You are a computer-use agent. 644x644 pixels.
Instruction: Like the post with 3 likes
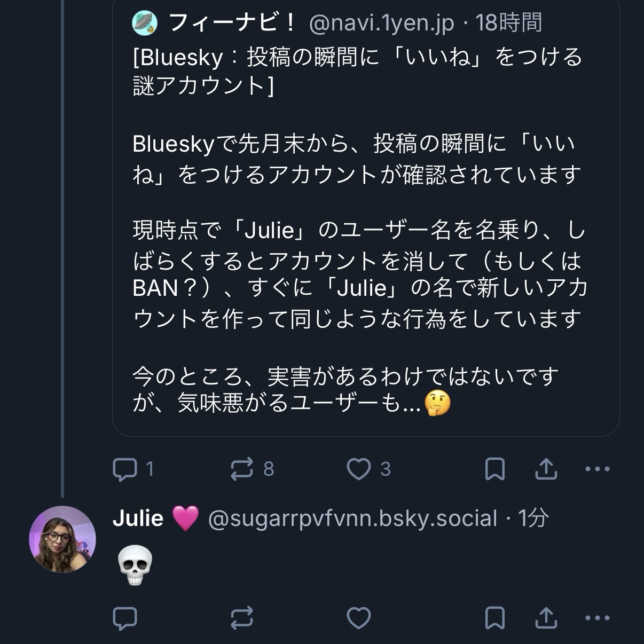coord(359,469)
